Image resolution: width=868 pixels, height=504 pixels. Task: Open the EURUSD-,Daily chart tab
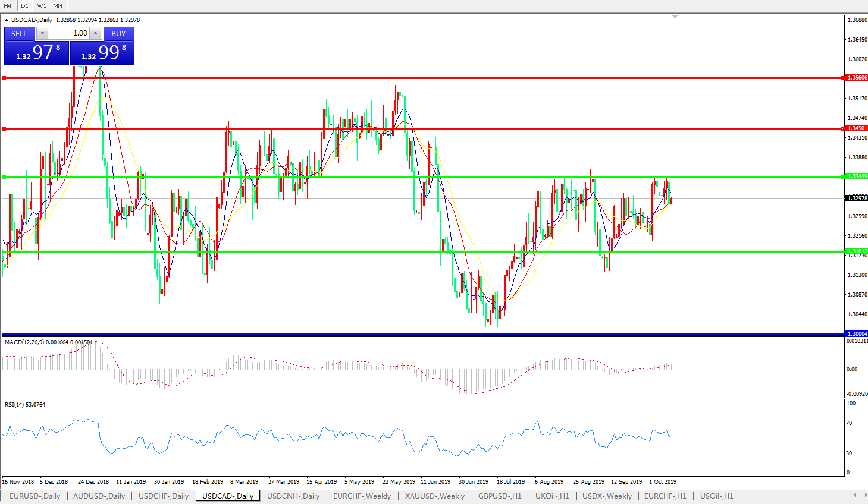[35, 496]
